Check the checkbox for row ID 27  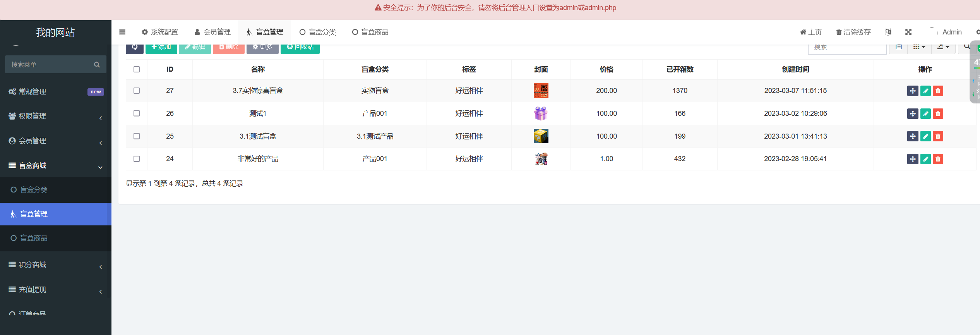tap(137, 91)
